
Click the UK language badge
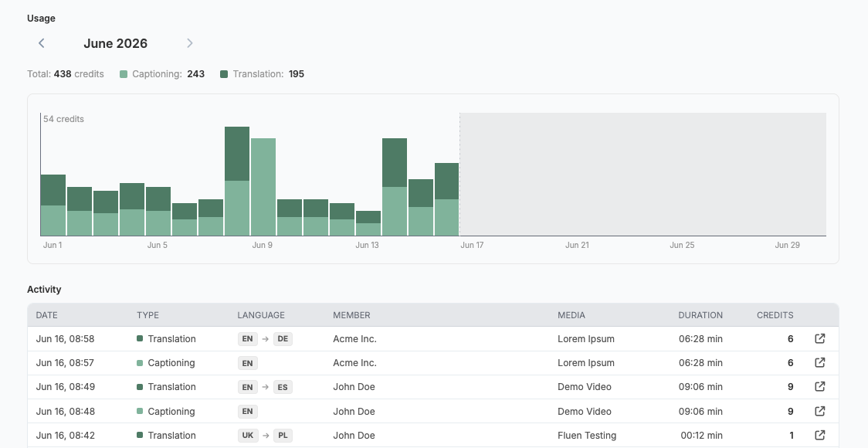pyautogui.click(x=247, y=436)
